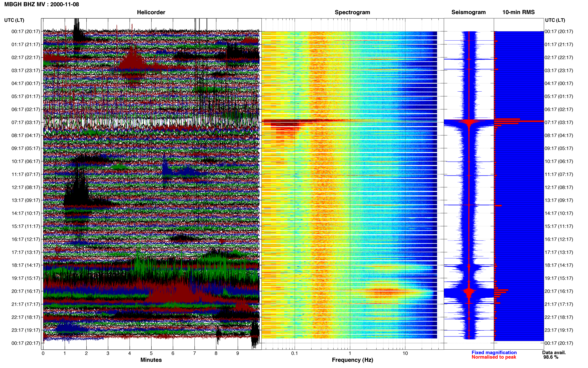The image size is (588, 368).
Task: Click RMS-side time label "19:17 (15:17)"
Action: click(559, 278)
